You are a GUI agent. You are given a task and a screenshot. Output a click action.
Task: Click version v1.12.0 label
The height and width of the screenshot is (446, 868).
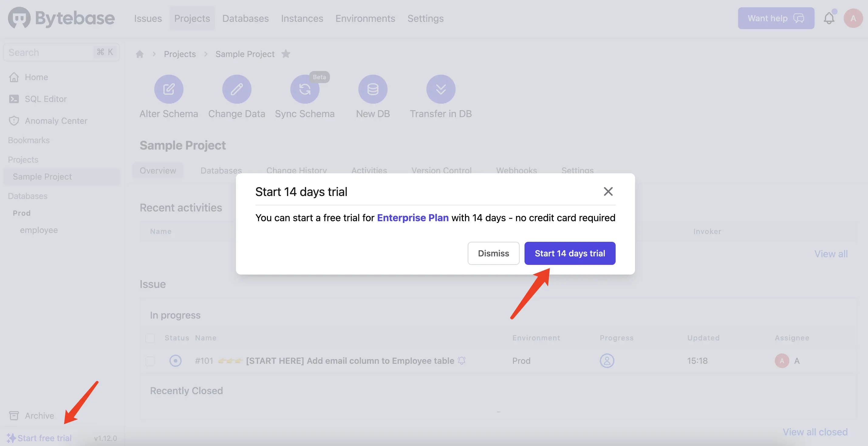pyautogui.click(x=105, y=438)
